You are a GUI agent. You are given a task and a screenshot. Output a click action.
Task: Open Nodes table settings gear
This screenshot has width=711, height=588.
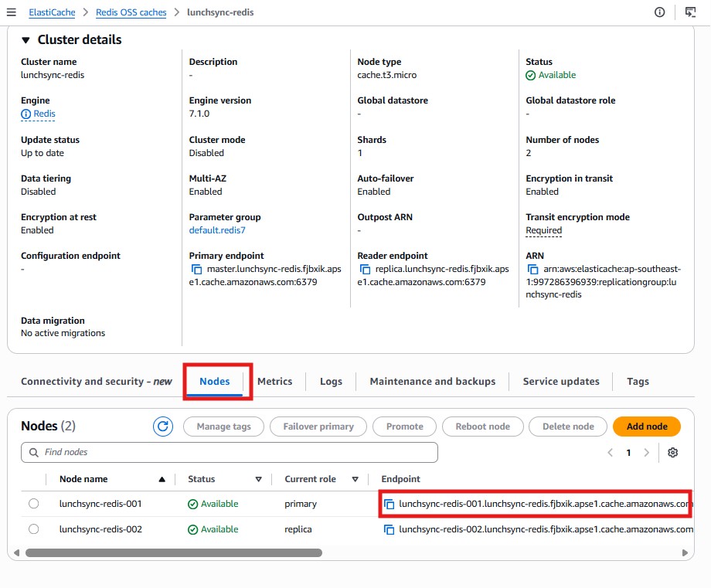point(672,453)
